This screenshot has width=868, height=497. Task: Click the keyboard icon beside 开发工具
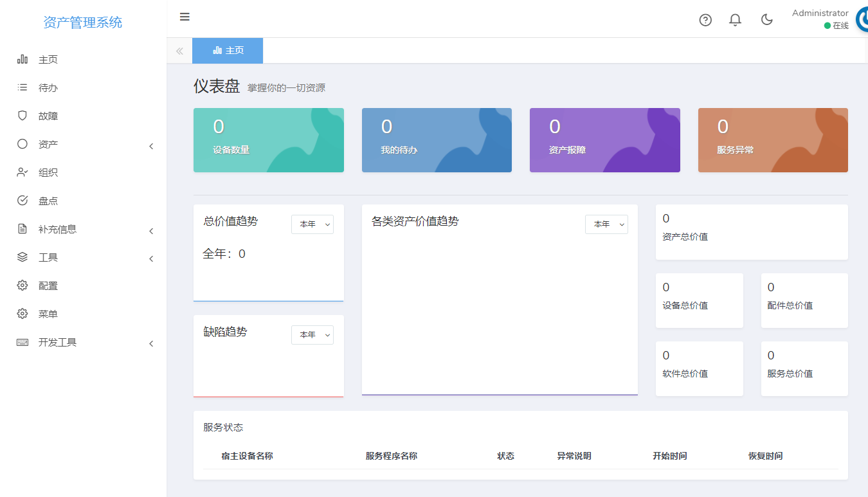coord(22,342)
